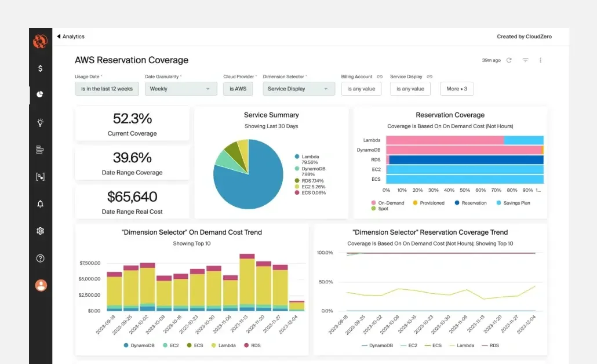Open Service Display is any value filter

pyautogui.click(x=410, y=89)
